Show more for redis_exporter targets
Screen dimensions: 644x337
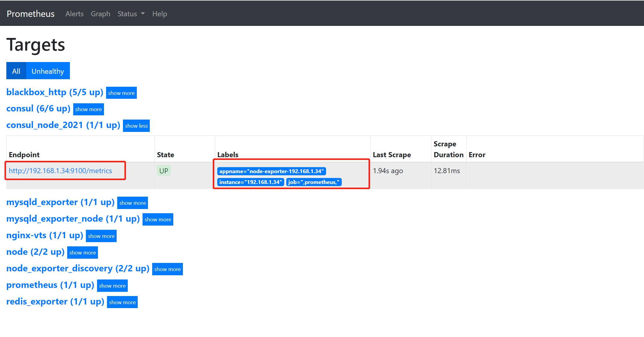122,302
